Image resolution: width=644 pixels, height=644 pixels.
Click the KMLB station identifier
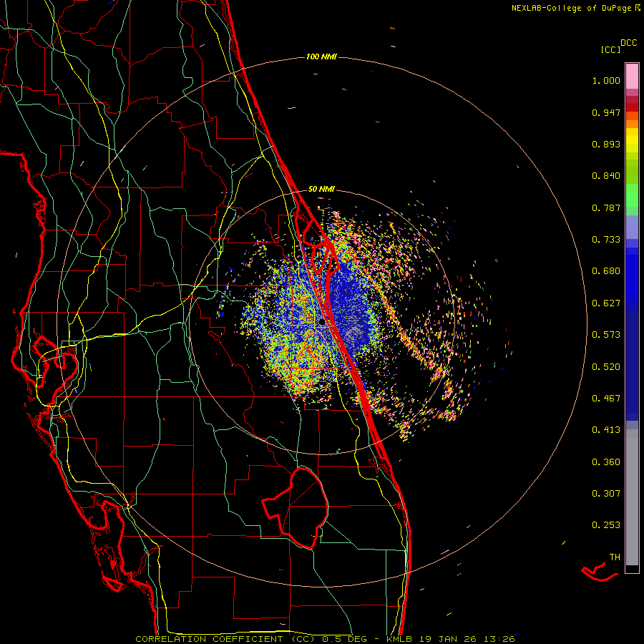[399, 639]
